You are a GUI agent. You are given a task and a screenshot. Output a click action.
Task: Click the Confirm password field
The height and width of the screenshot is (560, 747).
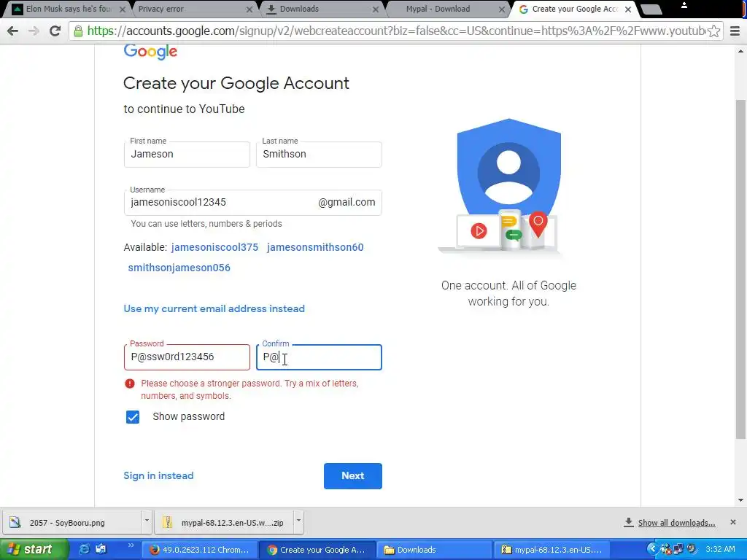pyautogui.click(x=319, y=357)
